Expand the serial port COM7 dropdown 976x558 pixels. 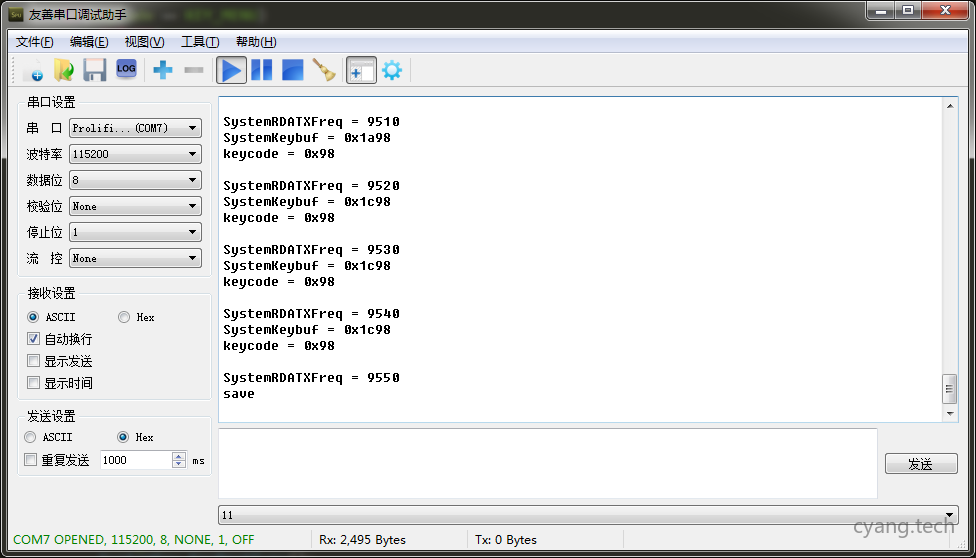point(135,128)
